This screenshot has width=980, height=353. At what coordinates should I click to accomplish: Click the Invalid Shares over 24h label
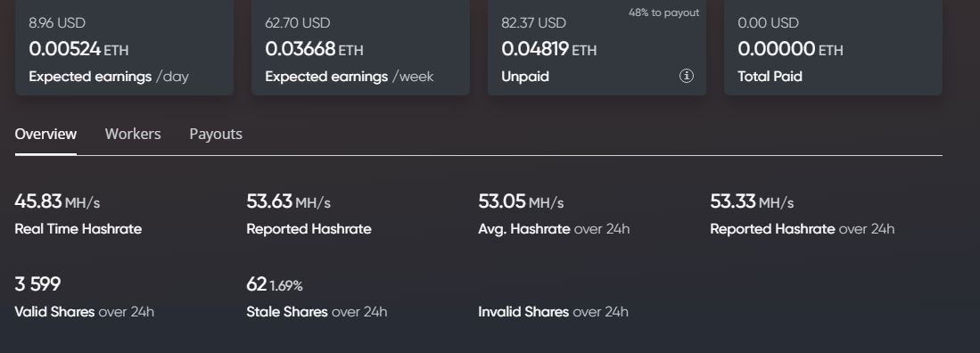pyautogui.click(x=553, y=312)
